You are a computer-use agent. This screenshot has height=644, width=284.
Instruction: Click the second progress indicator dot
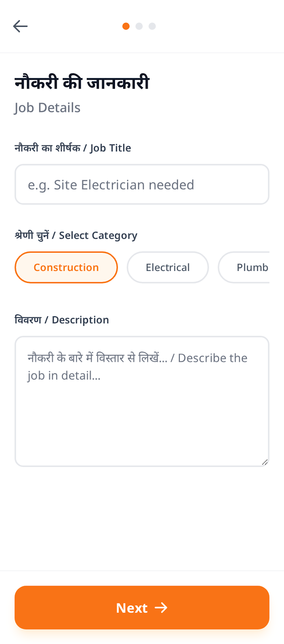tap(139, 26)
